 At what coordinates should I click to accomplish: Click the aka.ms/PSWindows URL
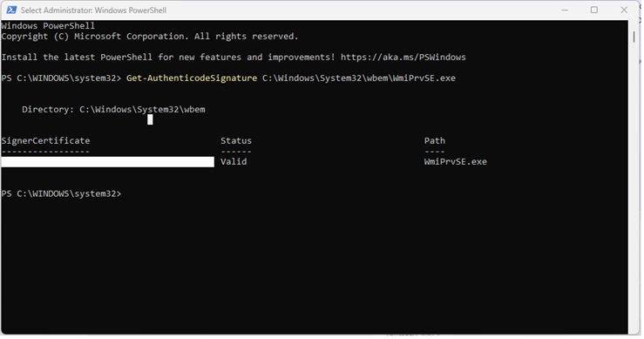click(x=405, y=58)
